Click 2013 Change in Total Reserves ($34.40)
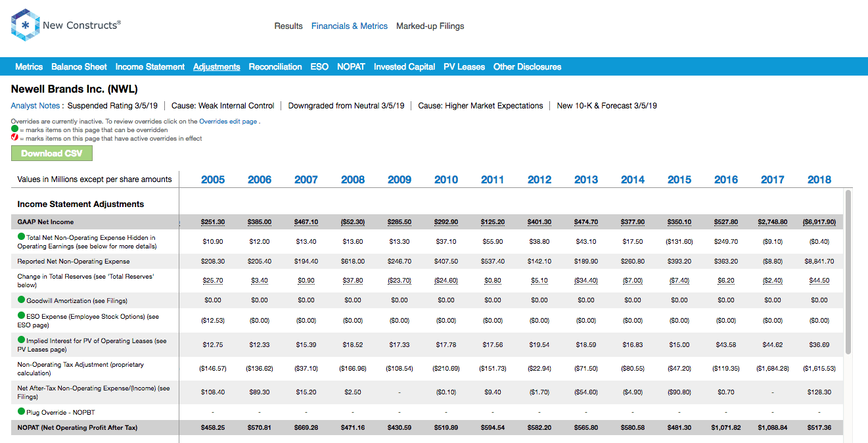The image size is (868, 443). (x=586, y=281)
